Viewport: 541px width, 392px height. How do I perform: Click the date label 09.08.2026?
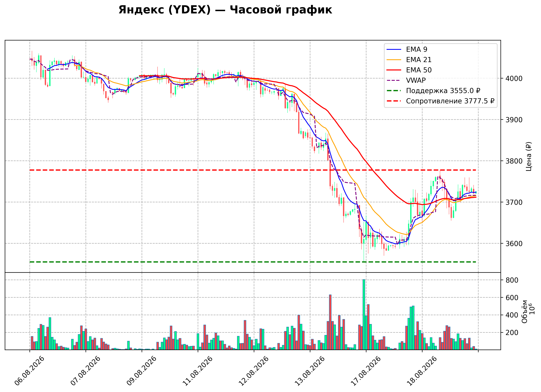[142, 371]
